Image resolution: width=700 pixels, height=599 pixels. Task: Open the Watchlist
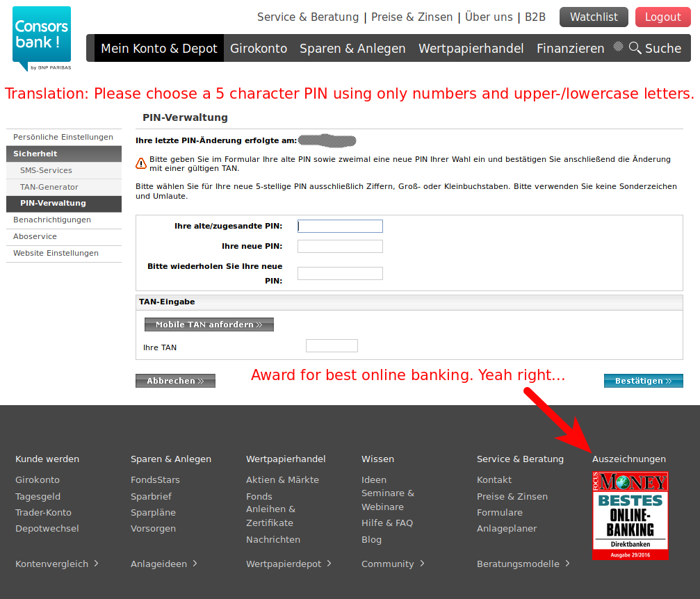(x=594, y=17)
